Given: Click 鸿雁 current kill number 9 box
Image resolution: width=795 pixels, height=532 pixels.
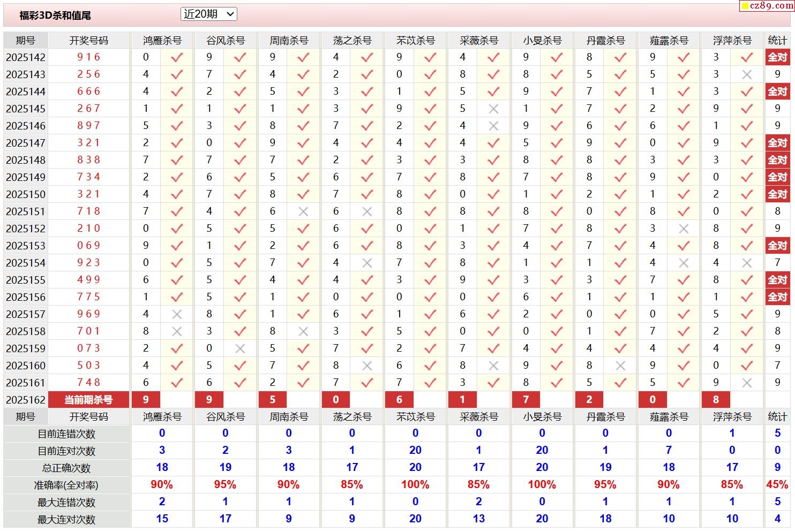Looking at the screenshot, I should coord(146,400).
